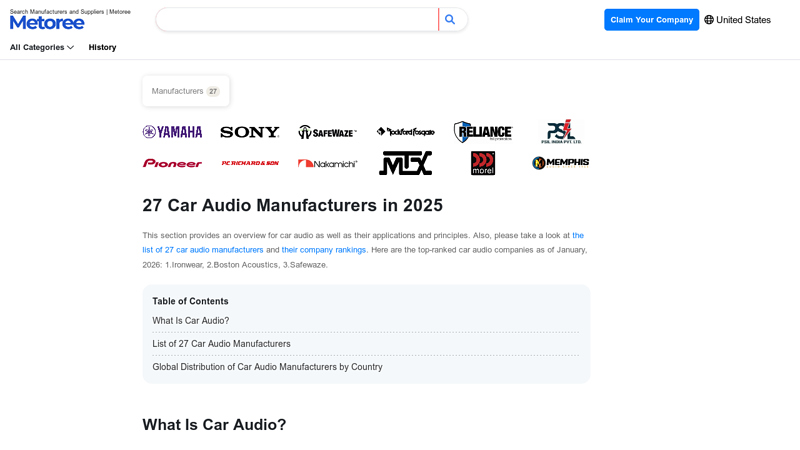Expand the All Categories dropdown
800x450 pixels.
tap(42, 47)
